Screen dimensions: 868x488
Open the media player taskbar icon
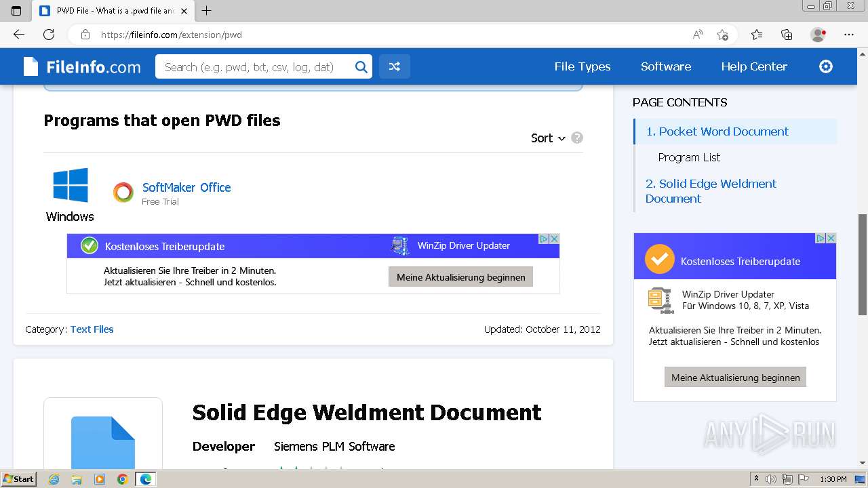[x=100, y=479]
